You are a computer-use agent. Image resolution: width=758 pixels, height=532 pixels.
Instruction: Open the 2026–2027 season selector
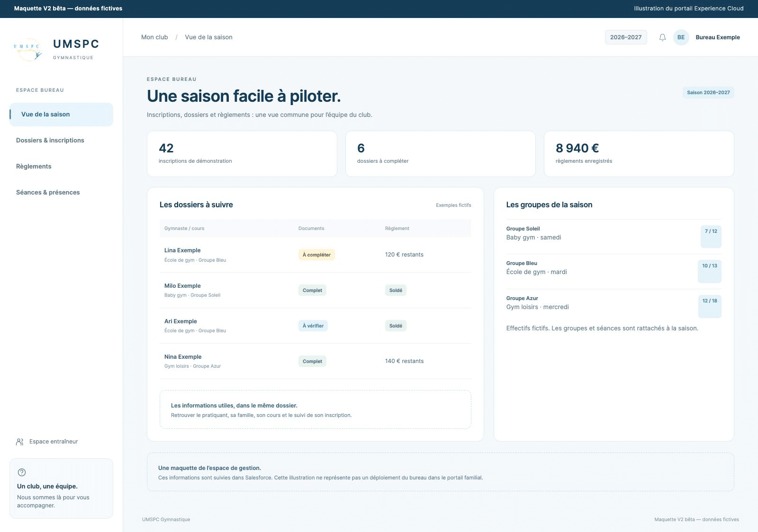pos(626,37)
